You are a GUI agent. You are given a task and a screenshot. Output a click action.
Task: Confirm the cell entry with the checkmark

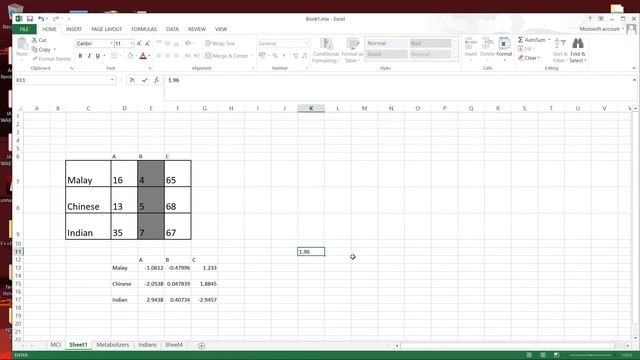144,80
